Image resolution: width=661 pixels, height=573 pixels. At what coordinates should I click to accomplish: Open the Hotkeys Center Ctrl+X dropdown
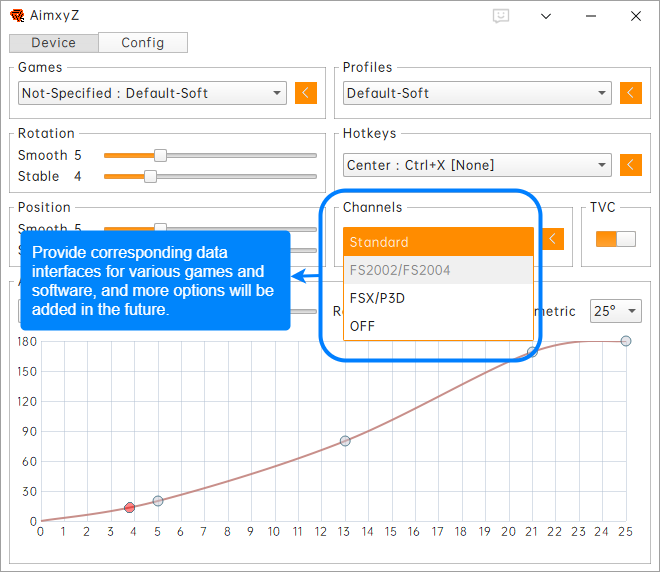477,165
